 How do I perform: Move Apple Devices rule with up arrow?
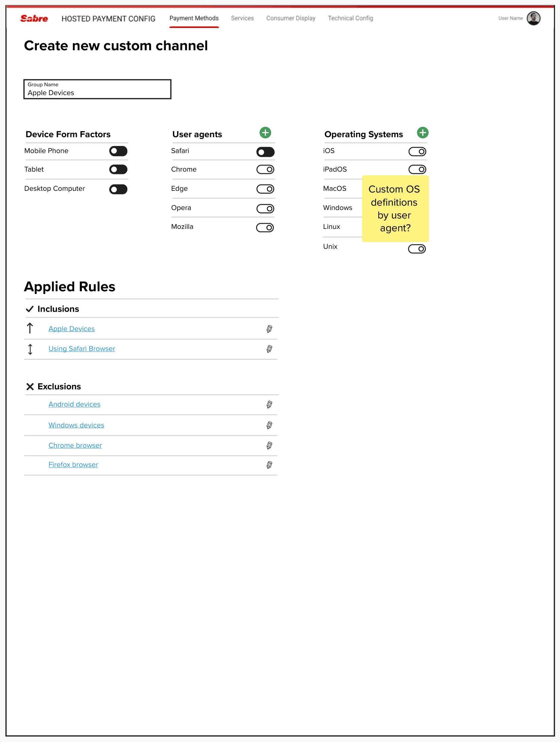coord(30,328)
